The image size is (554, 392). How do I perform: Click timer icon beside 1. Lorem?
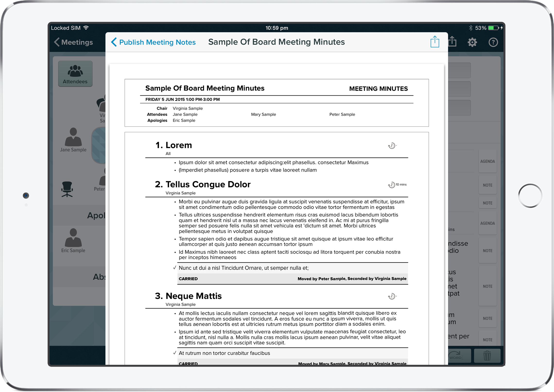click(x=391, y=146)
